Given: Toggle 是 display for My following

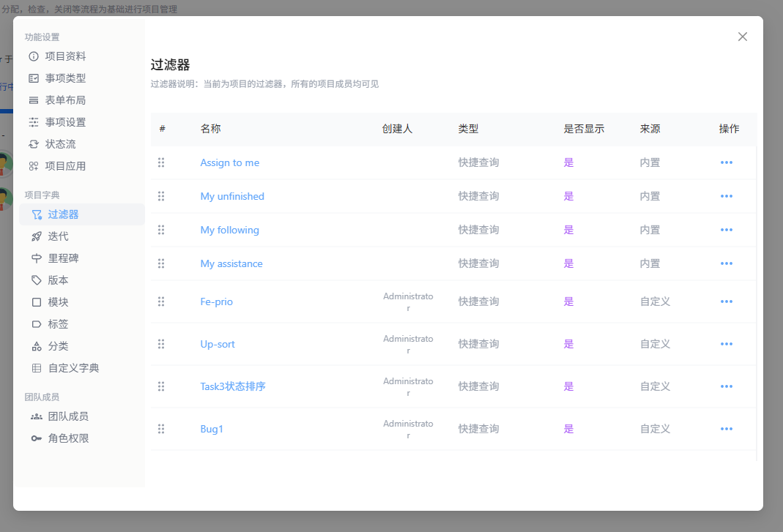Looking at the screenshot, I should 569,230.
